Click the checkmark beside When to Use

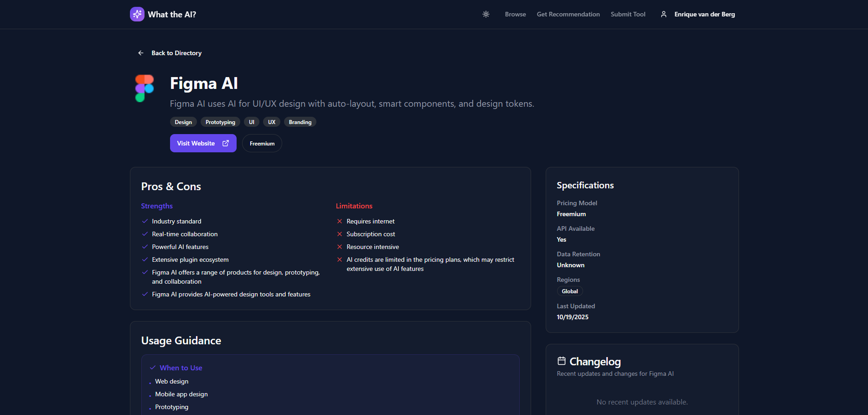coord(152,367)
